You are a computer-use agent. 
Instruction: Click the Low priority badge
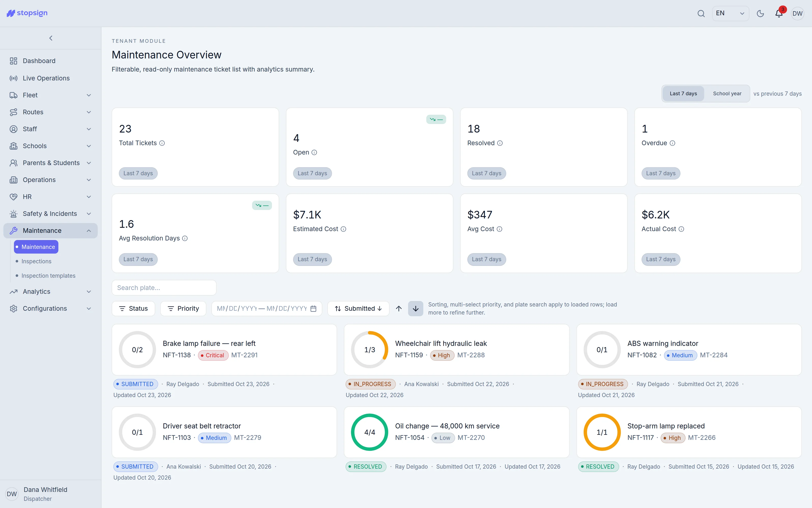pos(443,438)
